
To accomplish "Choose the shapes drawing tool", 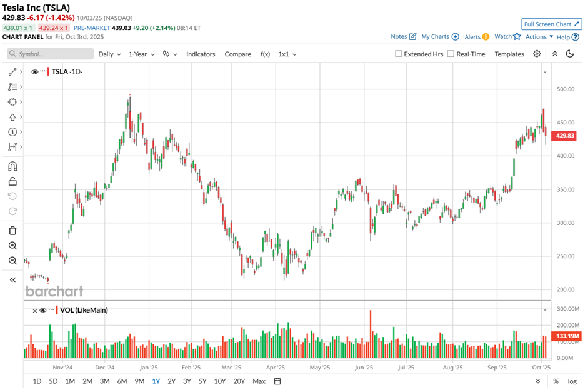I will pos(12,102).
